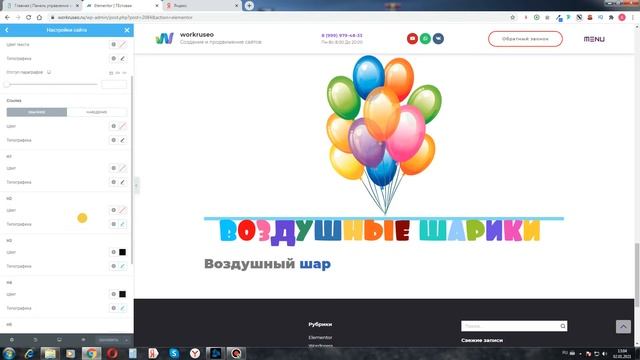The height and width of the screenshot is (360, 640).
Task: Reload the page in browser toolbar
Action: pyautogui.click(x=29, y=18)
